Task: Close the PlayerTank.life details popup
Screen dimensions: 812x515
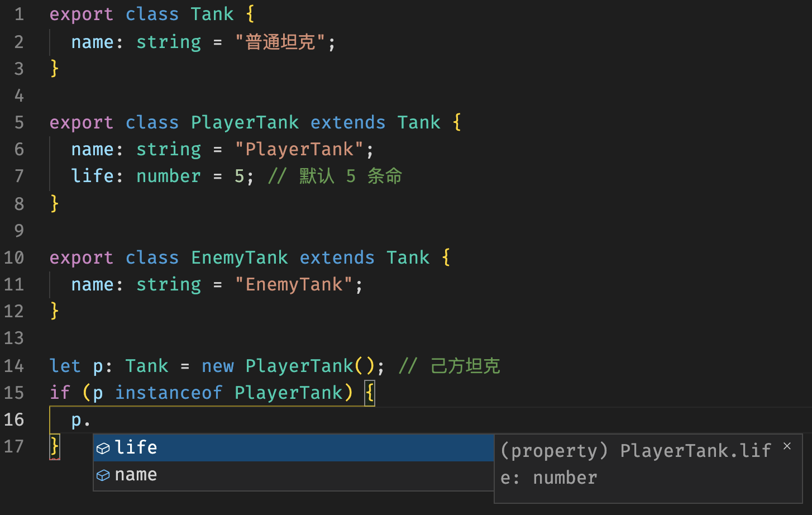Action: (787, 446)
